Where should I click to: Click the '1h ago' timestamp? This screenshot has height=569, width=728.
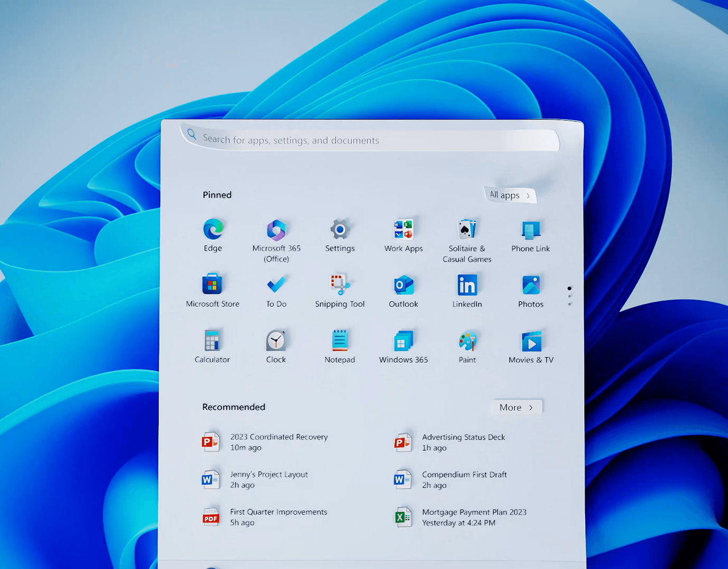pyautogui.click(x=434, y=448)
